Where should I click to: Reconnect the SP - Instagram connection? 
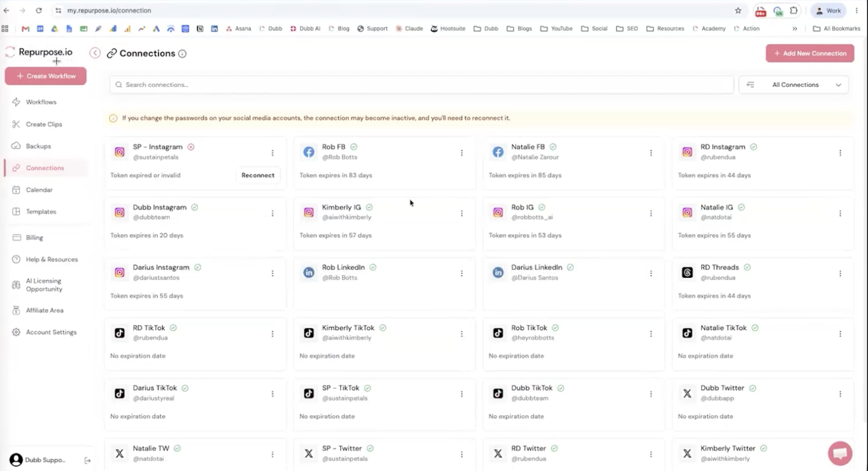click(x=258, y=175)
